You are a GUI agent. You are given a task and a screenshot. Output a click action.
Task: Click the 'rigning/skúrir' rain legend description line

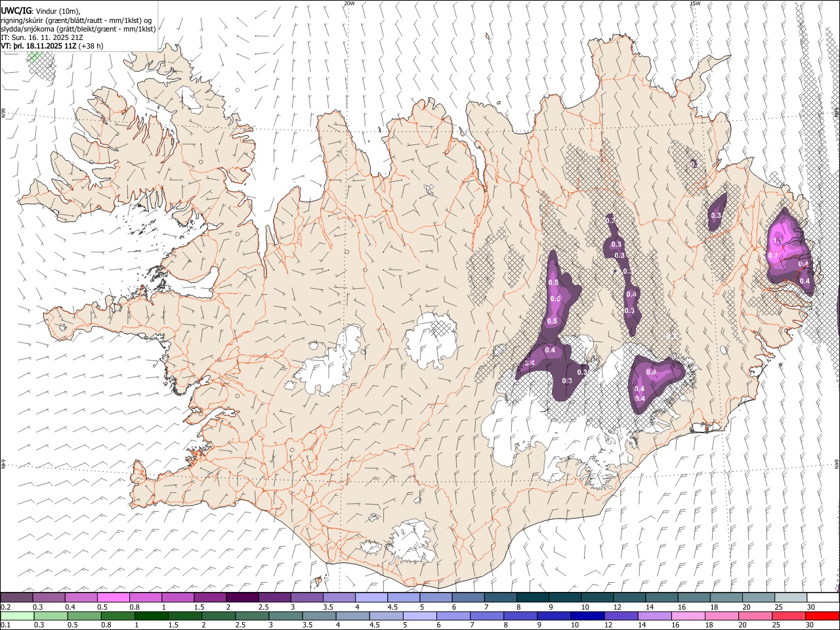tap(77, 20)
